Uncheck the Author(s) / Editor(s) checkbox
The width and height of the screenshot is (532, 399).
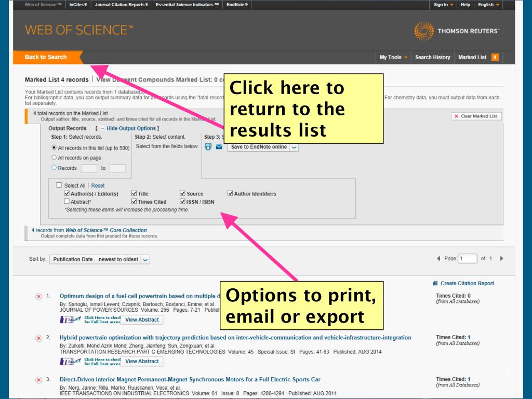coord(67,193)
